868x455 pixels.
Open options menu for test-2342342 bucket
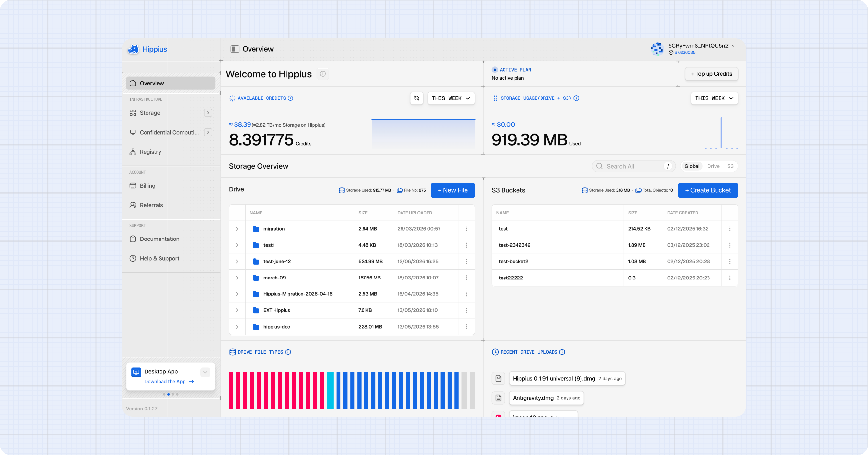point(730,245)
